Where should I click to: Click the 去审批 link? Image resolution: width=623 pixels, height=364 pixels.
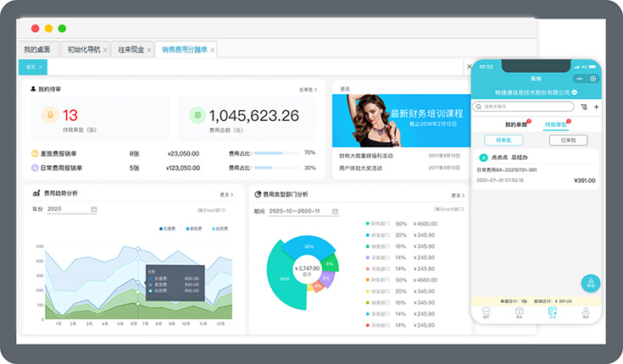pos(307,89)
